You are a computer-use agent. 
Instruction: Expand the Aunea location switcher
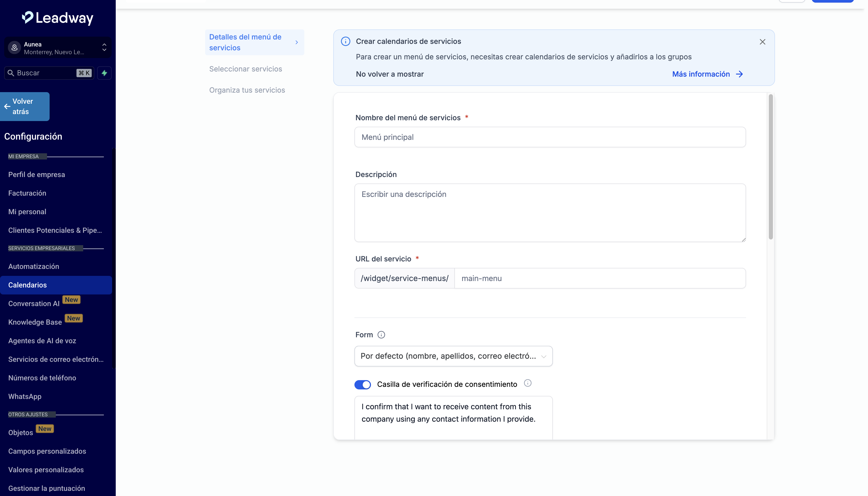pyautogui.click(x=104, y=48)
